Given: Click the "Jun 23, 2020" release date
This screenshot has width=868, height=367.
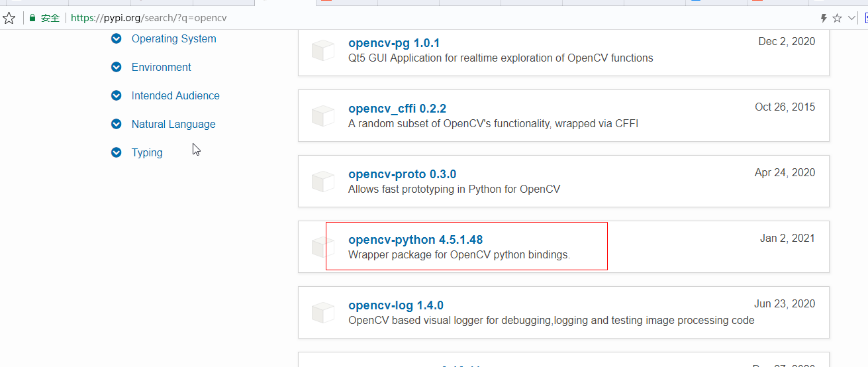Looking at the screenshot, I should coord(785,303).
